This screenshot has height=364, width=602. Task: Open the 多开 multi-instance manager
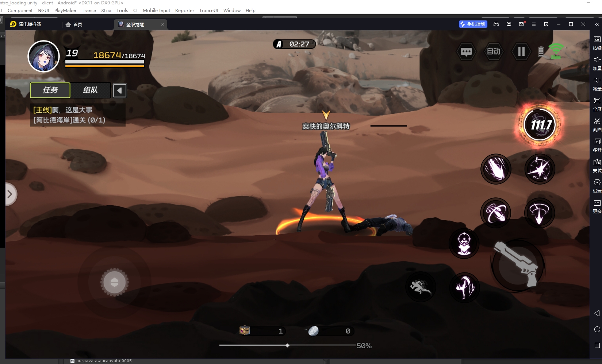[597, 145]
